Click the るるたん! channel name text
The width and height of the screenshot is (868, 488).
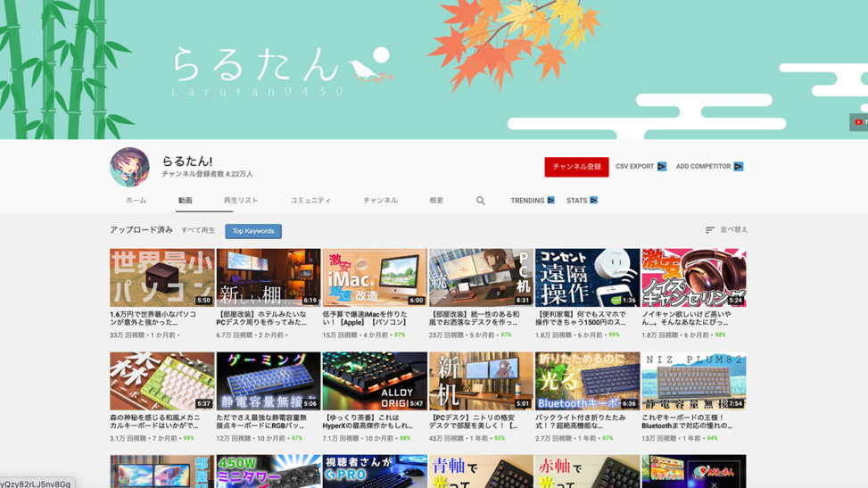(187, 161)
